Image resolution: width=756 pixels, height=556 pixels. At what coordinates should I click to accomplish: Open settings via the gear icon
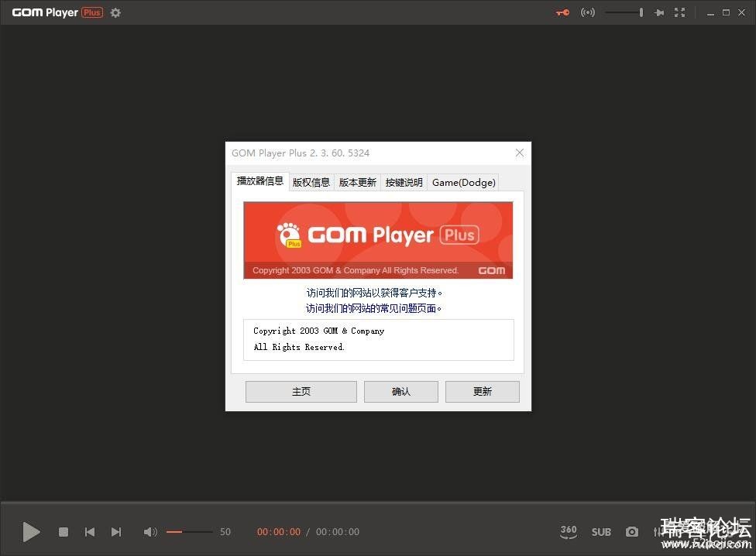pyautogui.click(x=115, y=12)
